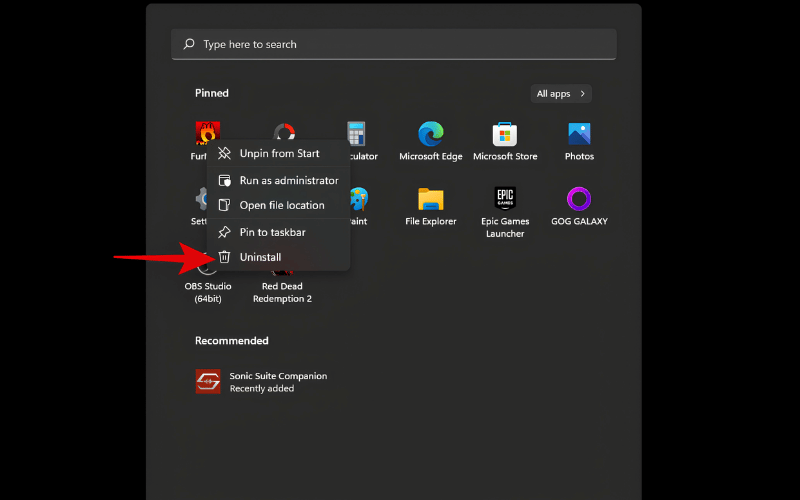The width and height of the screenshot is (800, 500).
Task: Click the Red Dead Redemption 2 label
Action: [x=282, y=292]
